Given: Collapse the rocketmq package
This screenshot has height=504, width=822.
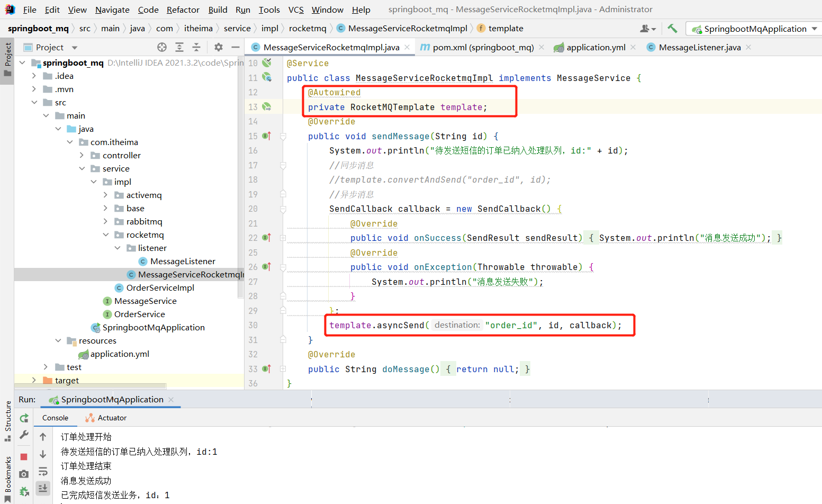Looking at the screenshot, I should coord(105,235).
